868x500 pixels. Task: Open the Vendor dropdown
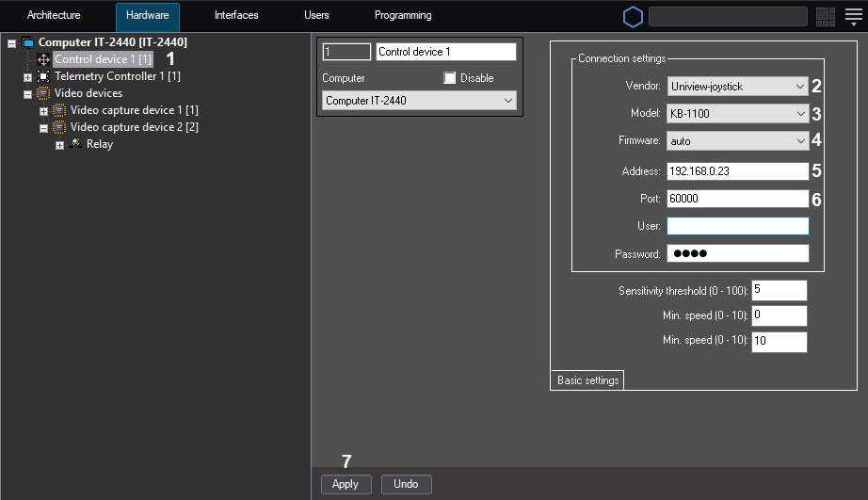[x=737, y=87]
